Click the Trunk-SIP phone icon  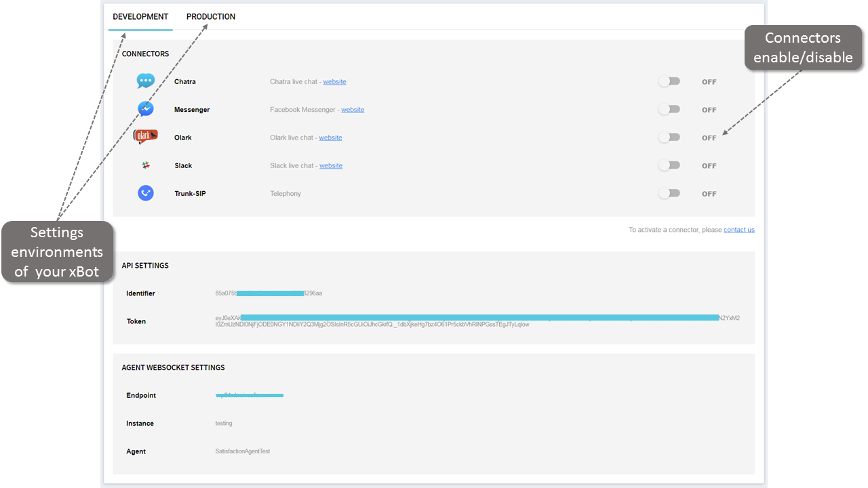click(146, 193)
